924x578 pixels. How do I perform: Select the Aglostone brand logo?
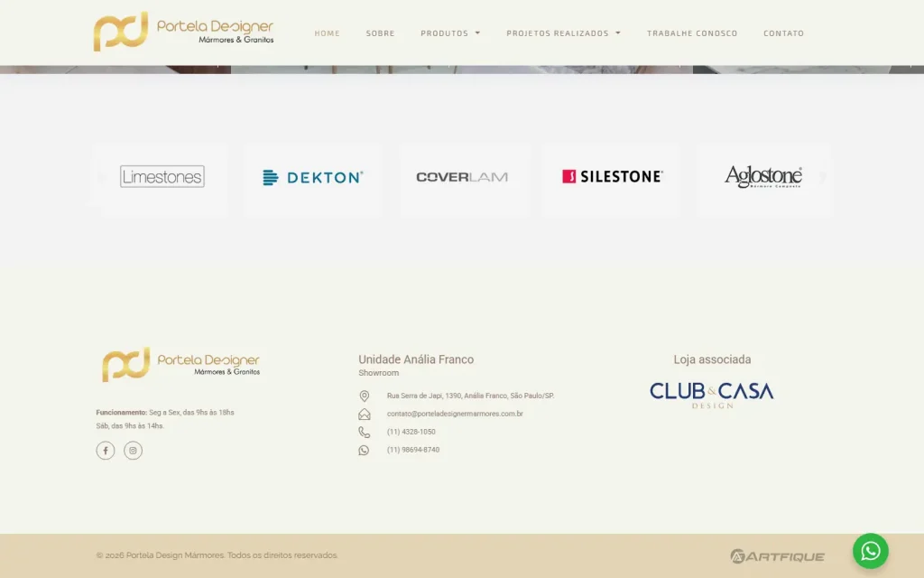[763, 176]
